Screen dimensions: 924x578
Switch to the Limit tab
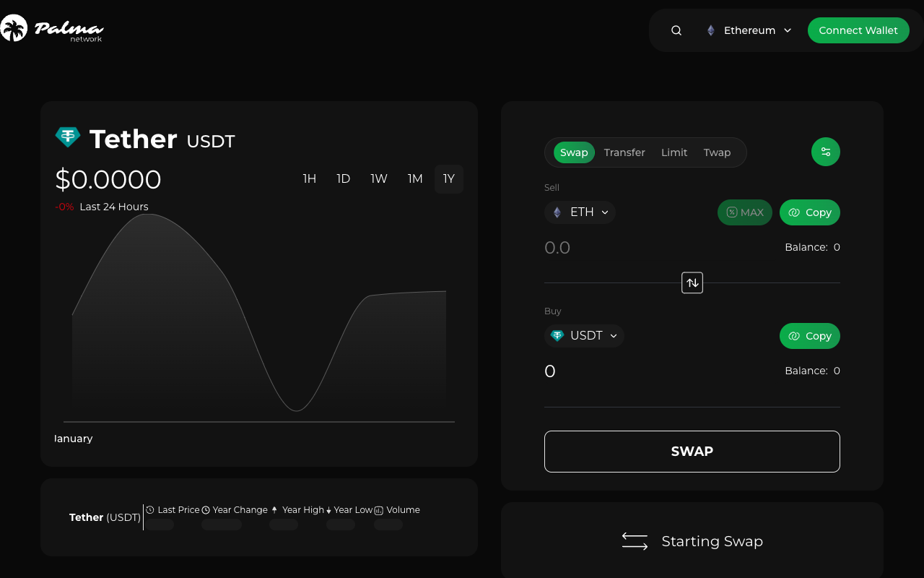[x=674, y=152]
